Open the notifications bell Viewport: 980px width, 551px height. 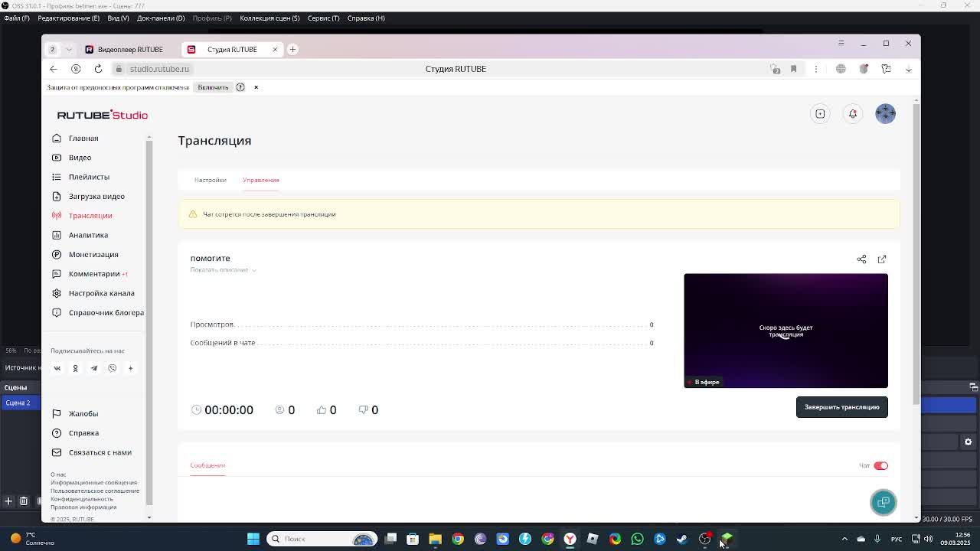[x=853, y=114]
